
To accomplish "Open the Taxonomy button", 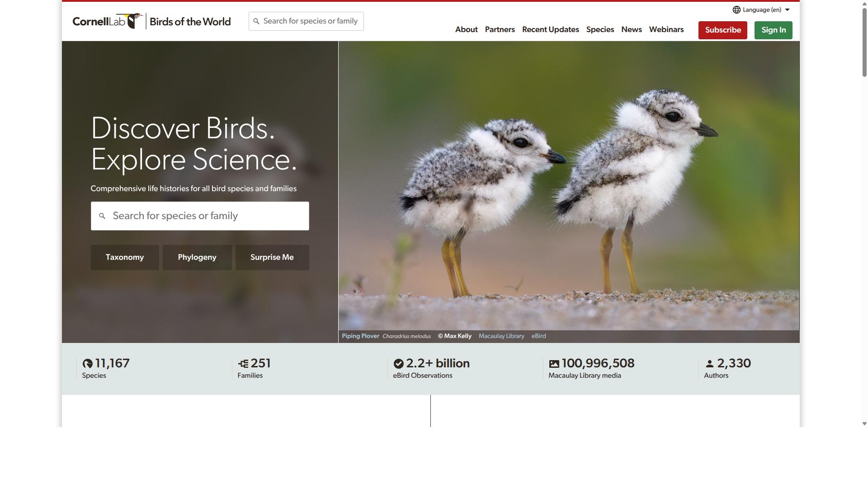I will coord(125,258).
